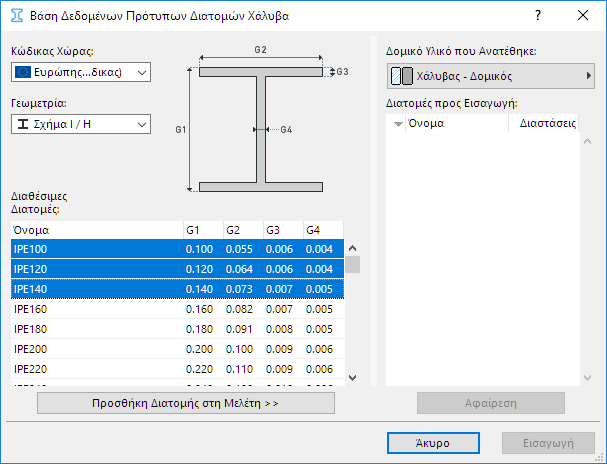Click the Άκυρο button

433,443
